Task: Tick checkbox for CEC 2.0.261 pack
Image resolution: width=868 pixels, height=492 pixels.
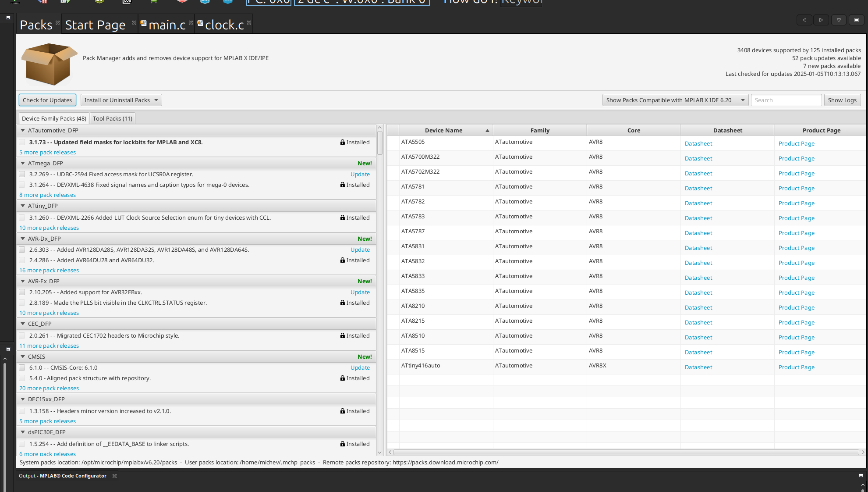Action: [x=22, y=335]
